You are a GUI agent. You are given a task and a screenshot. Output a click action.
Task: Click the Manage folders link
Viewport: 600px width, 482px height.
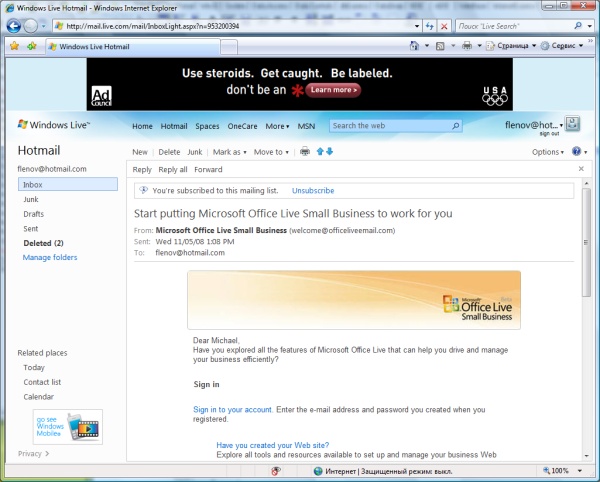[x=50, y=257]
